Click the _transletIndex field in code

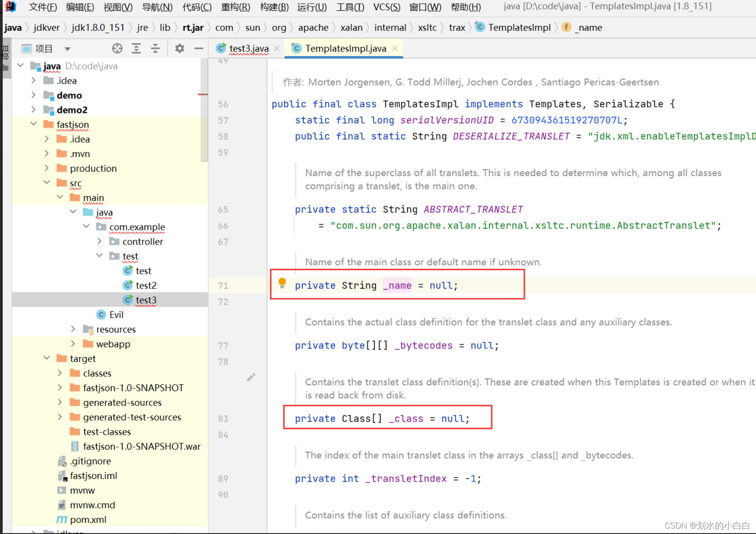coord(406,478)
